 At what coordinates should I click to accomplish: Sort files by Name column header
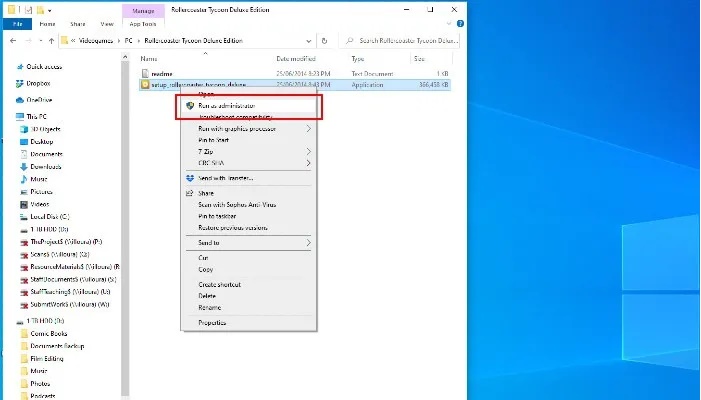tap(149, 59)
